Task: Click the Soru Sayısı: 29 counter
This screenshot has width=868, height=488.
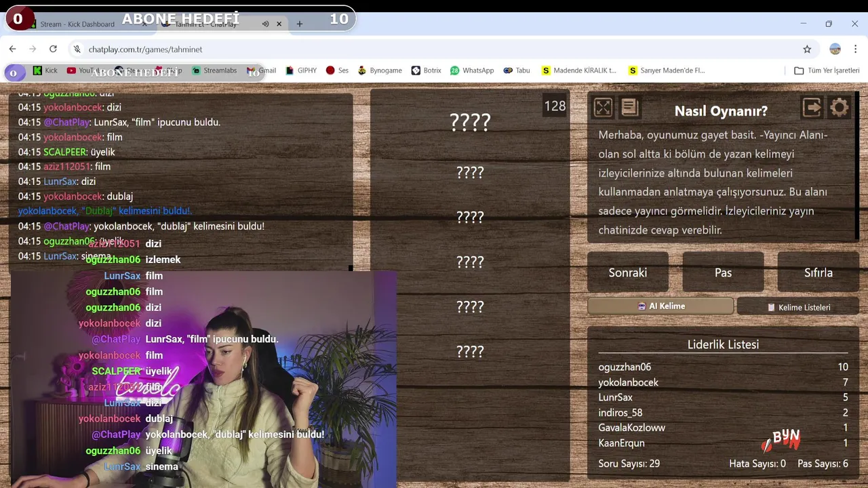Action: [x=629, y=464]
